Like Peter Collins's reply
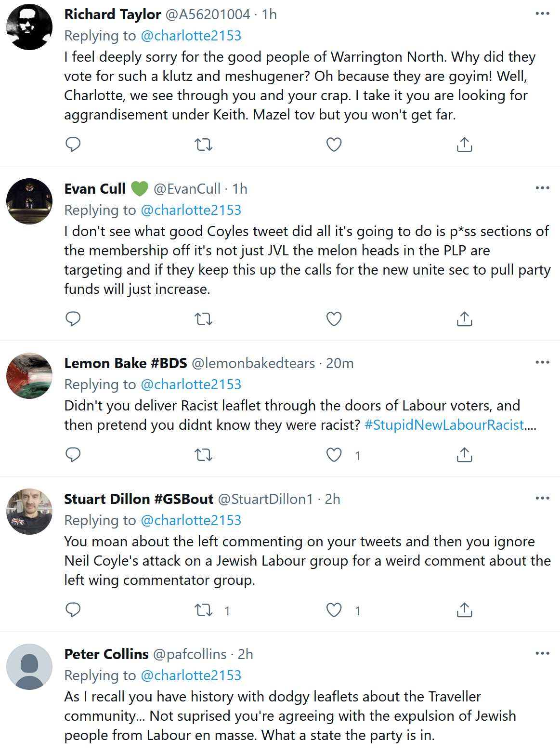The width and height of the screenshot is (560, 753). pyautogui.click(x=333, y=752)
